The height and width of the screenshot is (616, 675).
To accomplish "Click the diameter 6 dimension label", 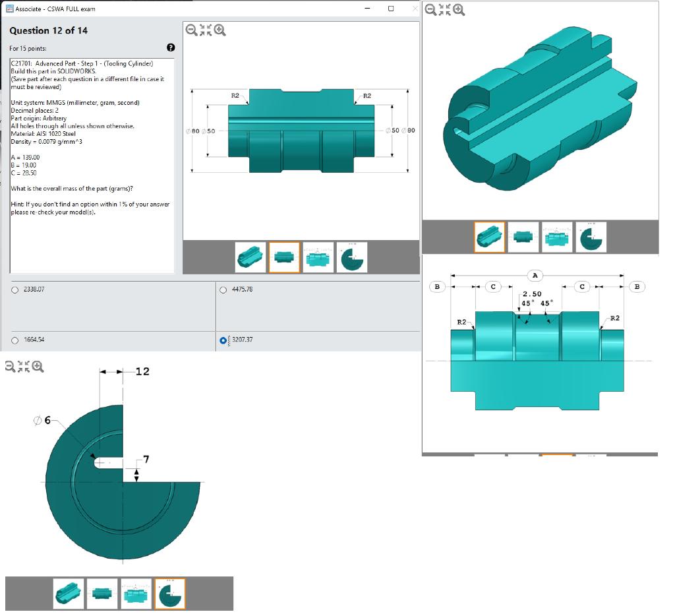I will tap(43, 420).
